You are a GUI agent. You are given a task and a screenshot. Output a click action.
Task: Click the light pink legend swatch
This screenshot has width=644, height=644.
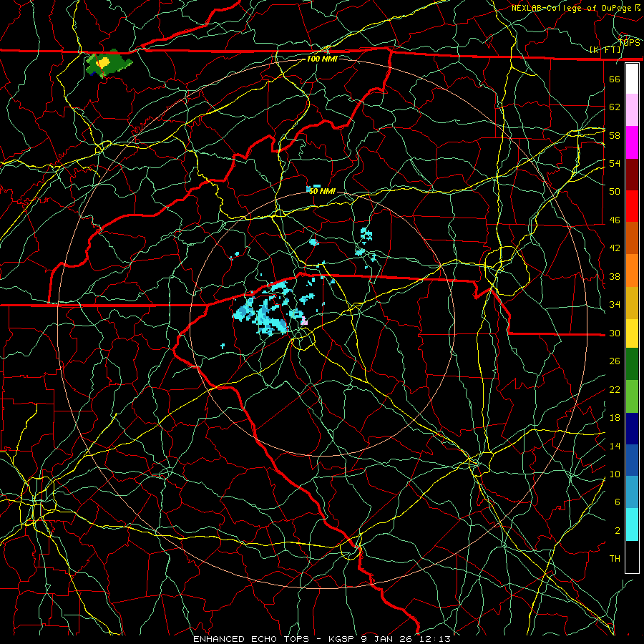[632, 110]
